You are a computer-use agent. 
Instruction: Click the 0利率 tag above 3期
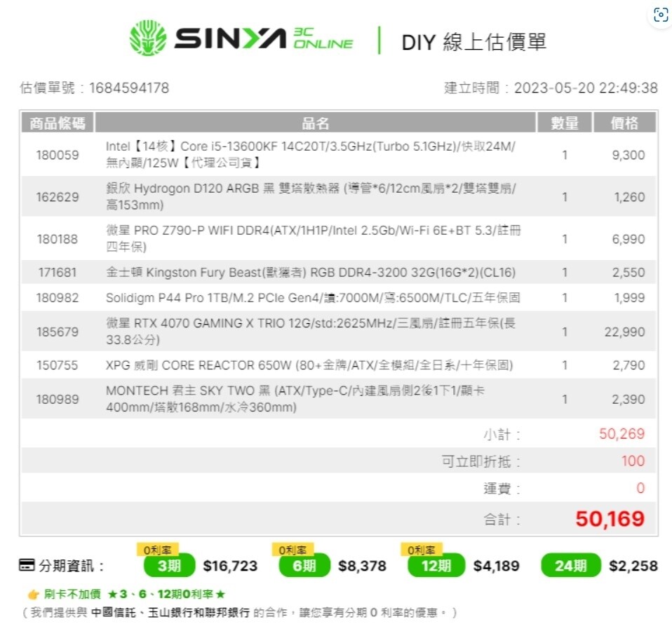coord(157,550)
